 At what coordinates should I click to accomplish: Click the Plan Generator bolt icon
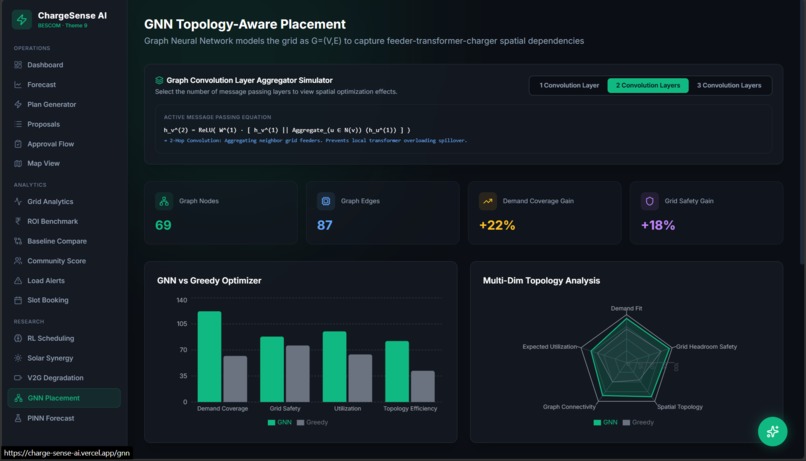18,104
